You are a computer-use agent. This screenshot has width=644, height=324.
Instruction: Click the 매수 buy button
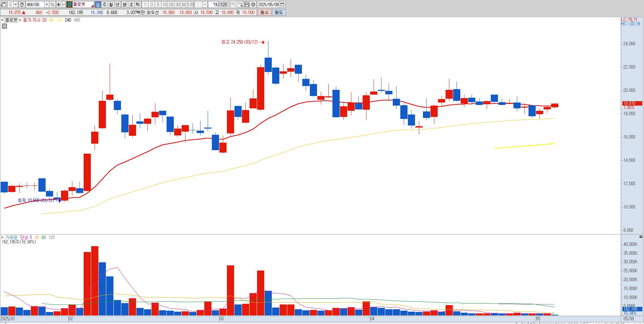tap(264, 12)
